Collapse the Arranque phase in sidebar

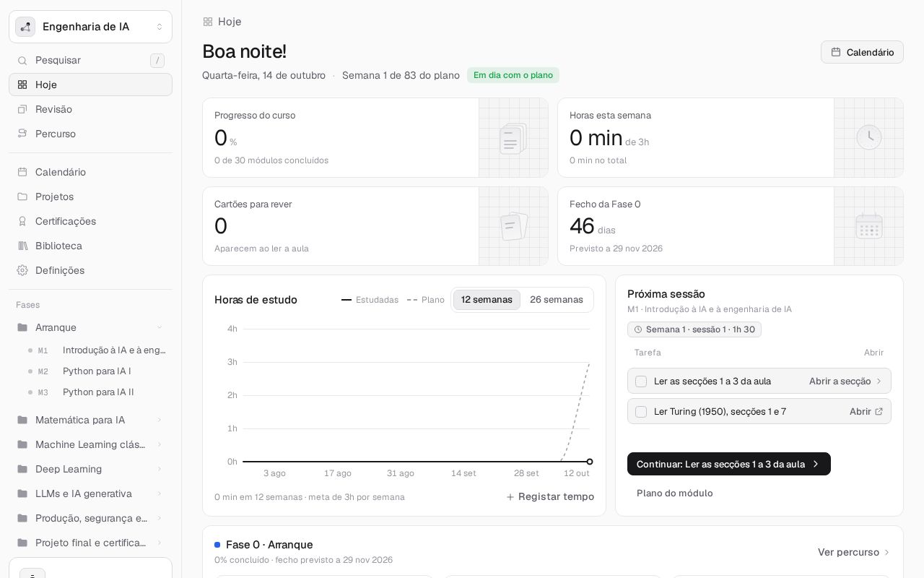pyautogui.click(x=160, y=327)
